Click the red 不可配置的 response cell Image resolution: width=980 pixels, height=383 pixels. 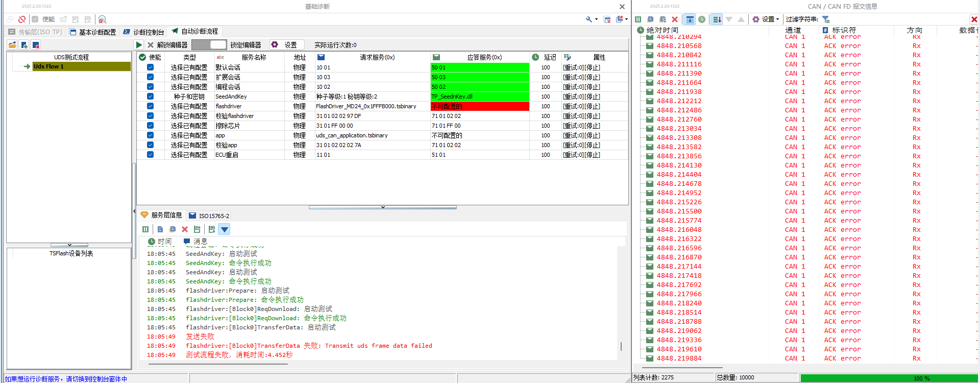point(480,106)
